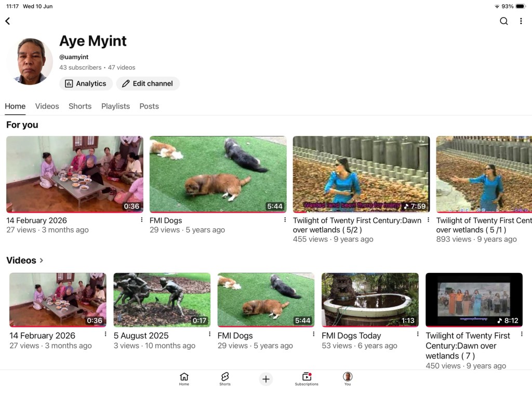
Task: Open options for FMI Dogs Today video
Action: pyautogui.click(x=418, y=334)
